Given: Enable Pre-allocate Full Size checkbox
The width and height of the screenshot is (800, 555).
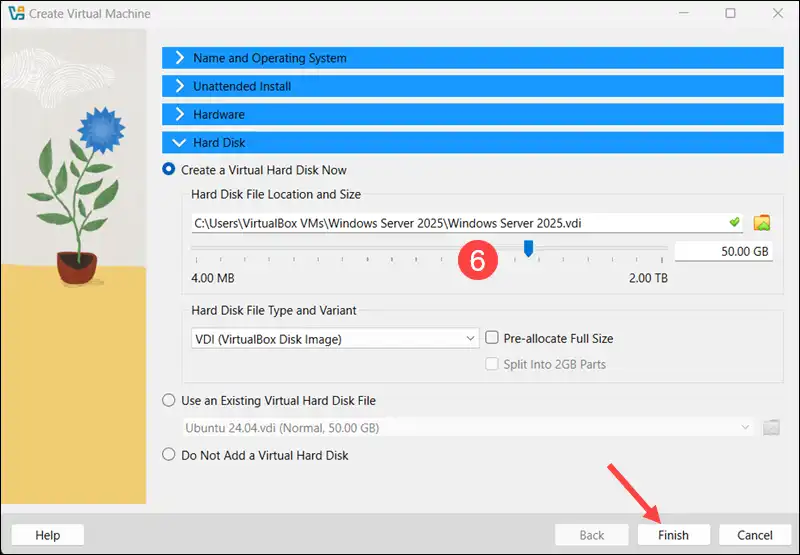Looking at the screenshot, I should (x=492, y=339).
